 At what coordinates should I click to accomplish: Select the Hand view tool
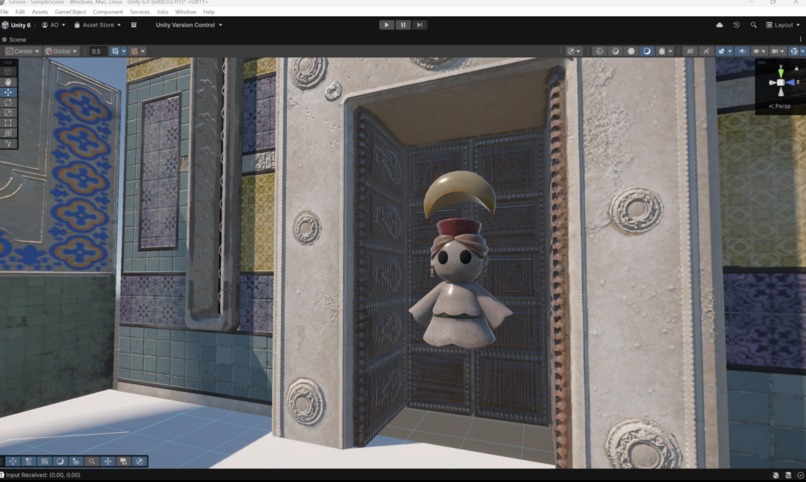pyautogui.click(x=8, y=82)
